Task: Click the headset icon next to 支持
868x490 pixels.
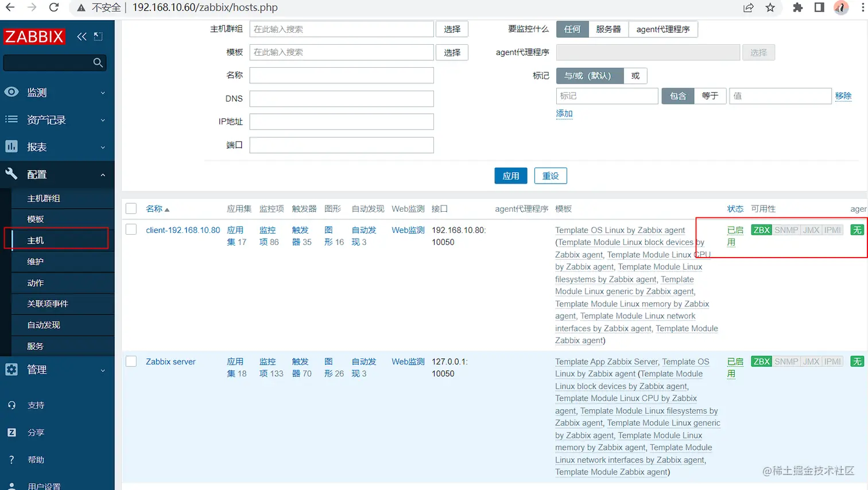Action: click(11, 405)
